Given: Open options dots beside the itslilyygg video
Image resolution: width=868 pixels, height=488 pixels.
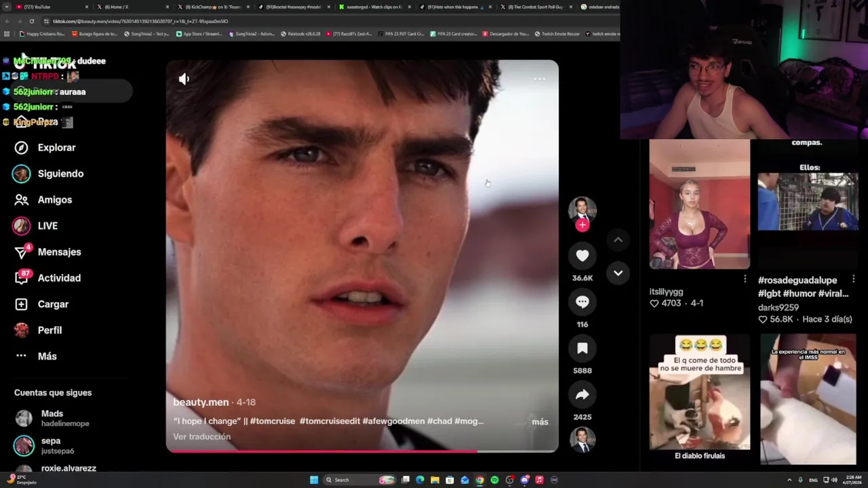Looking at the screenshot, I should coord(745,279).
